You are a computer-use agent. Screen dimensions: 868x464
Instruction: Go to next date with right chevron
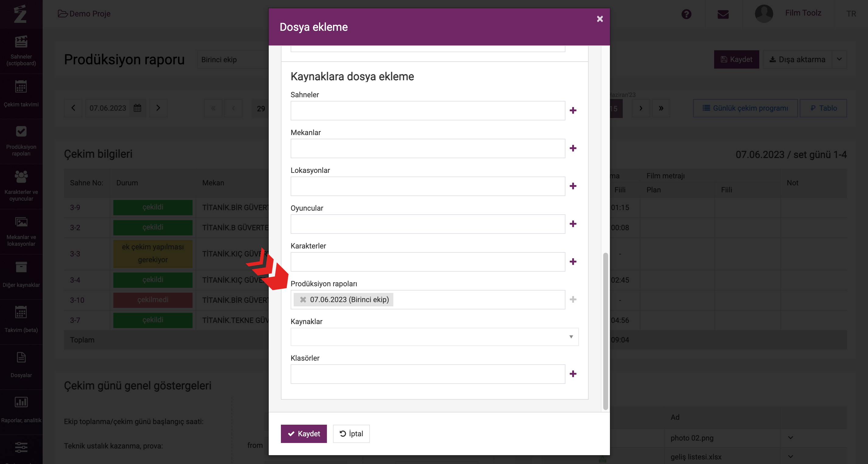[x=158, y=108]
